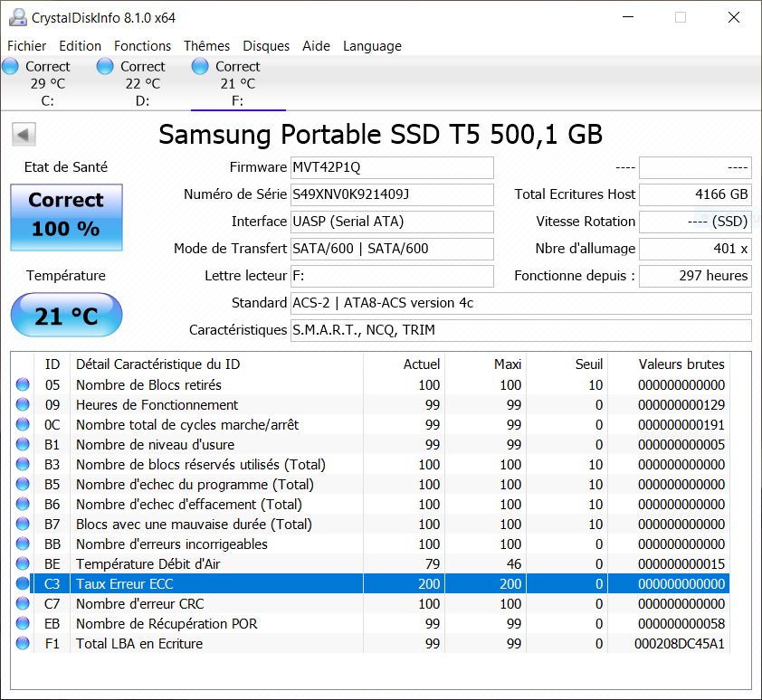Click the Caractéristiques field S.M.A.R.T., NCQ, TRIM
Viewport: 762px width, 700px height.
point(521,331)
